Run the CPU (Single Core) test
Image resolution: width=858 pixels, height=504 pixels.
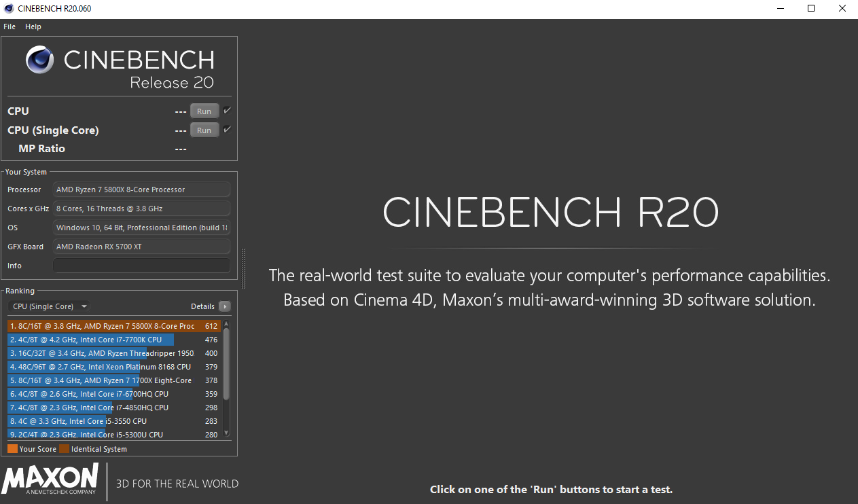click(x=204, y=130)
